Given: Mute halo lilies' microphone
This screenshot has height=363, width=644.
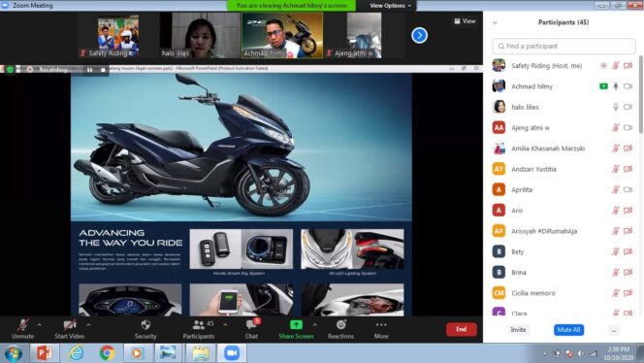Looking at the screenshot, I should (x=616, y=107).
